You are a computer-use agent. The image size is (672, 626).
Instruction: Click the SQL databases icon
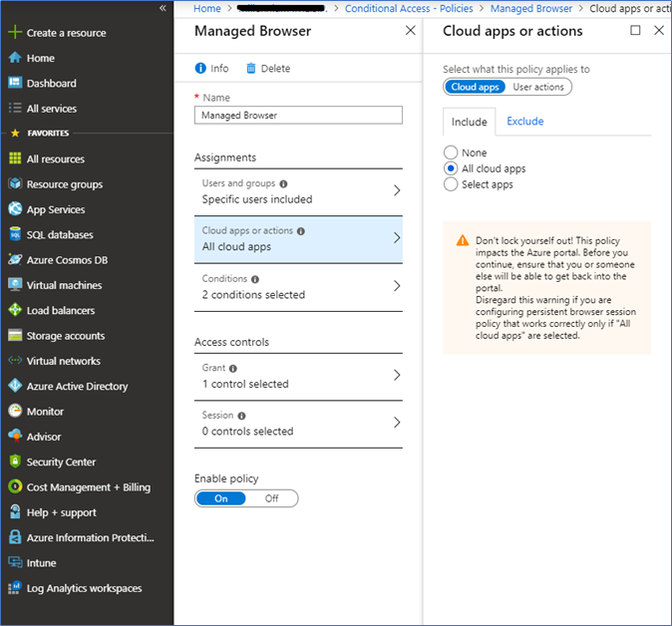(15, 234)
